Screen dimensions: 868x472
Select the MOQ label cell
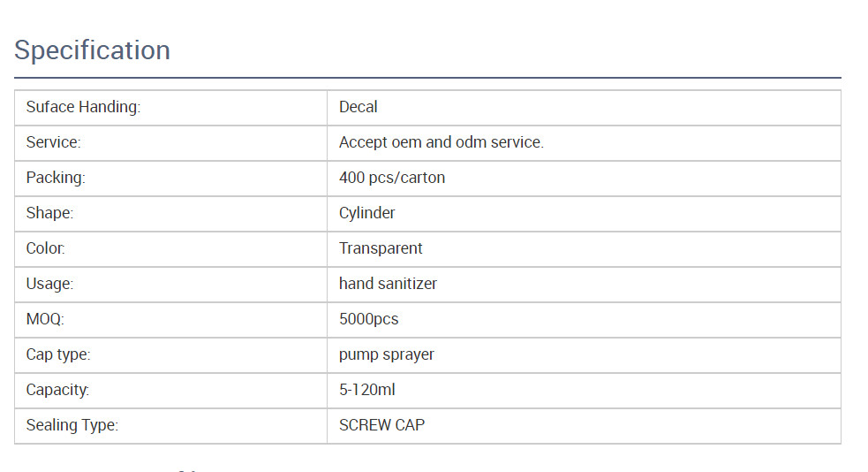tap(171, 320)
